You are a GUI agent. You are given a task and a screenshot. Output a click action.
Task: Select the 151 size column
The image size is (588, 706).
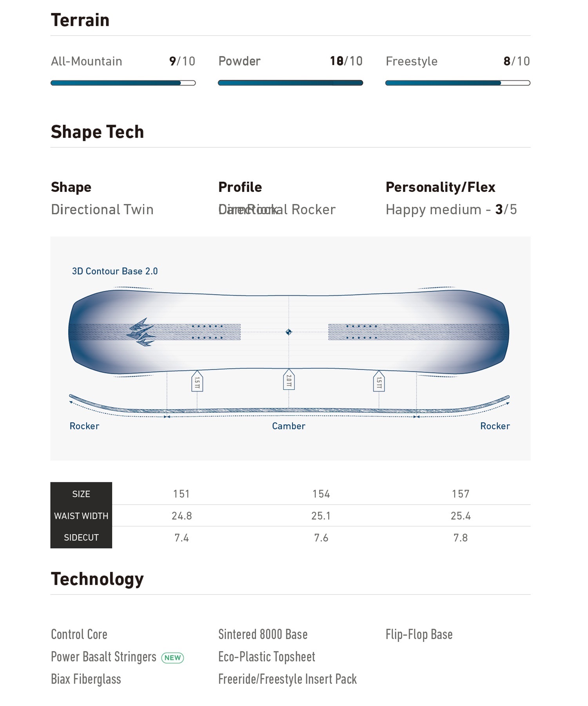point(181,494)
